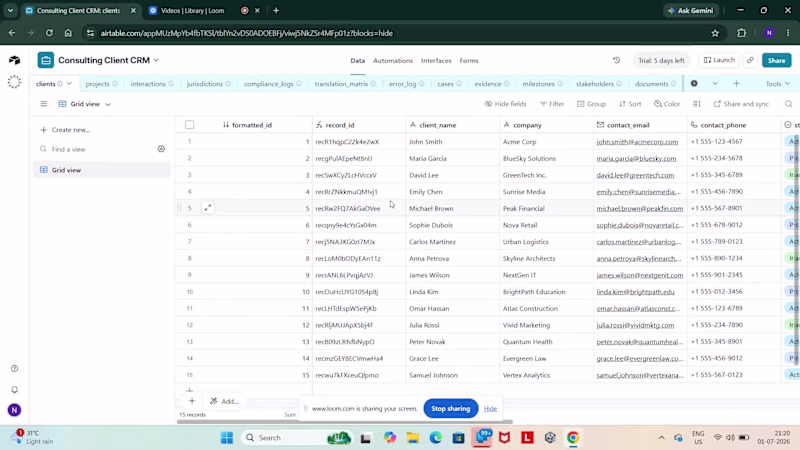Hide fields button in toolbar
Screen dimensions: 800x450
coord(506,104)
